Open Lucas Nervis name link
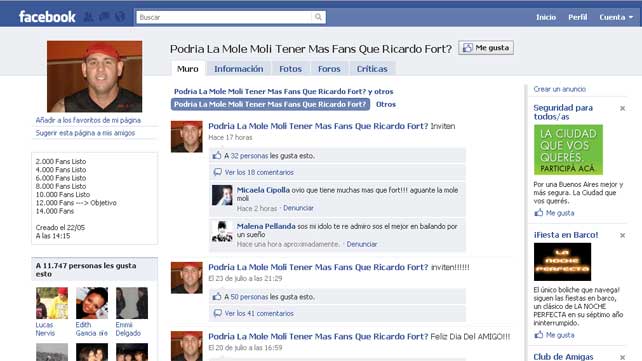 point(45,329)
